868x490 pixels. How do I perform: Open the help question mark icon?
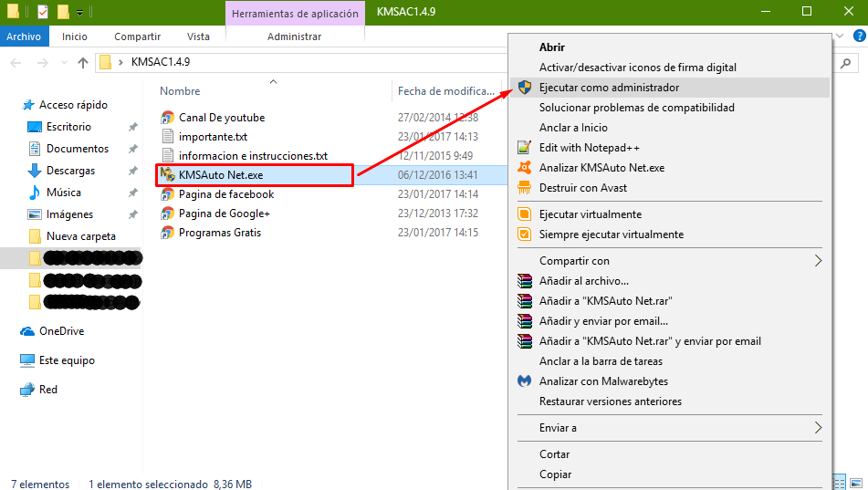click(860, 36)
